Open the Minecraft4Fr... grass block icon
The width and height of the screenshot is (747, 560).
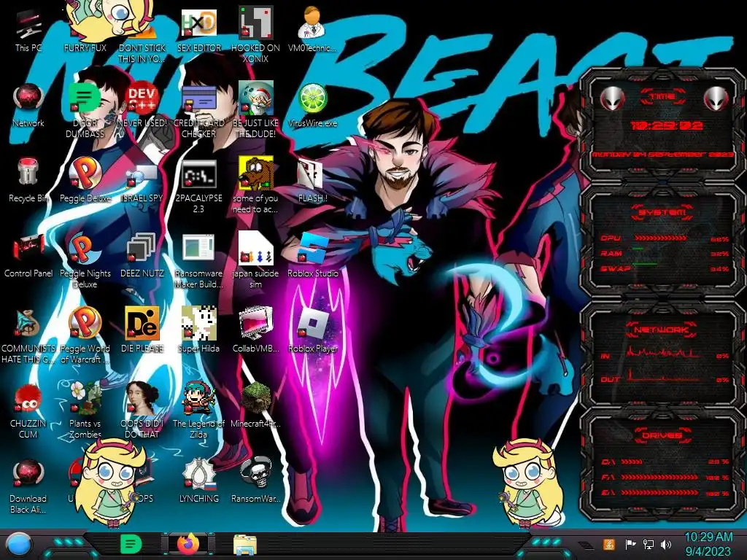(x=256, y=405)
